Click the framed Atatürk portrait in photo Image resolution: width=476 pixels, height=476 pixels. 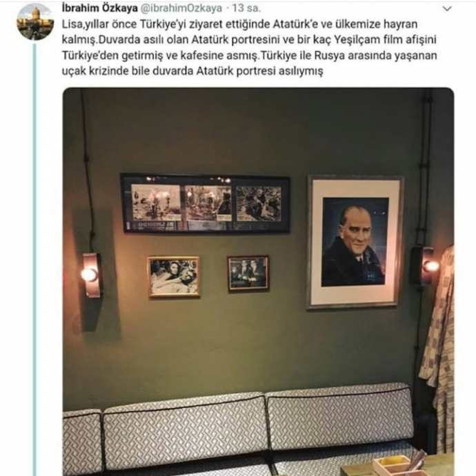point(355,242)
